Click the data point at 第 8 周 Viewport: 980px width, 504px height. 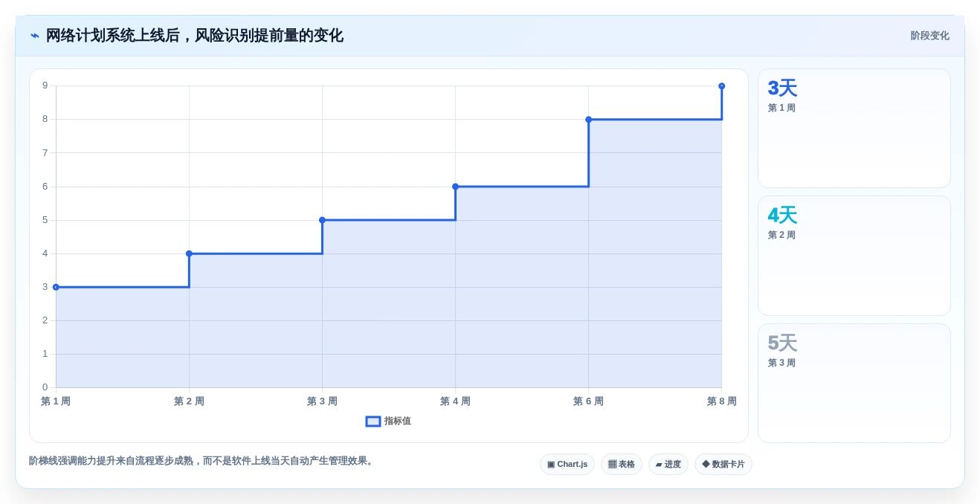point(721,86)
